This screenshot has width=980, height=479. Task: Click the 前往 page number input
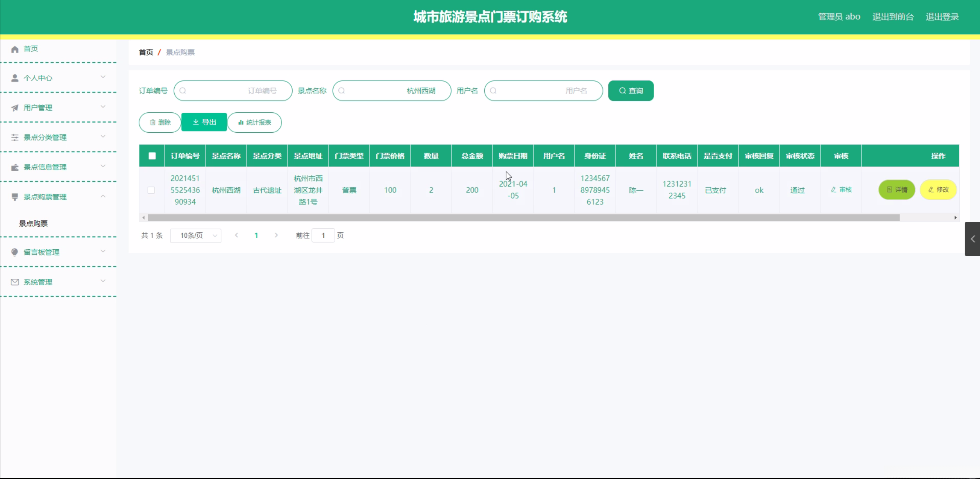click(323, 235)
